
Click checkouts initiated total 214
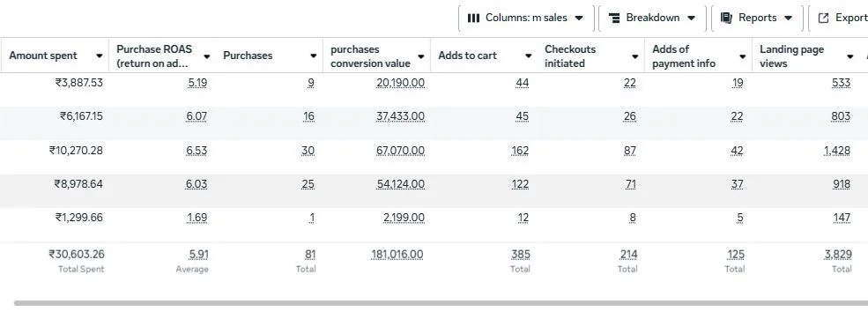(628, 254)
